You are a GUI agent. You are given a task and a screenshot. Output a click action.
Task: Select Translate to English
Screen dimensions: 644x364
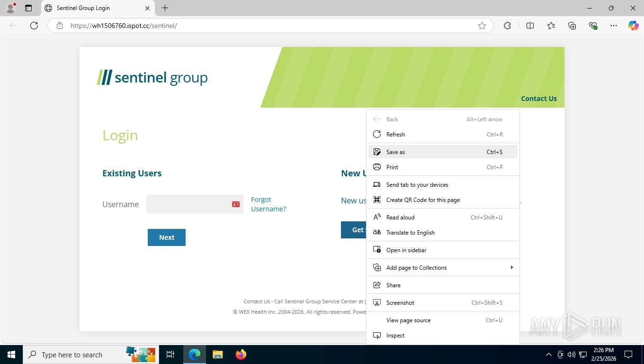click(443, 233)
